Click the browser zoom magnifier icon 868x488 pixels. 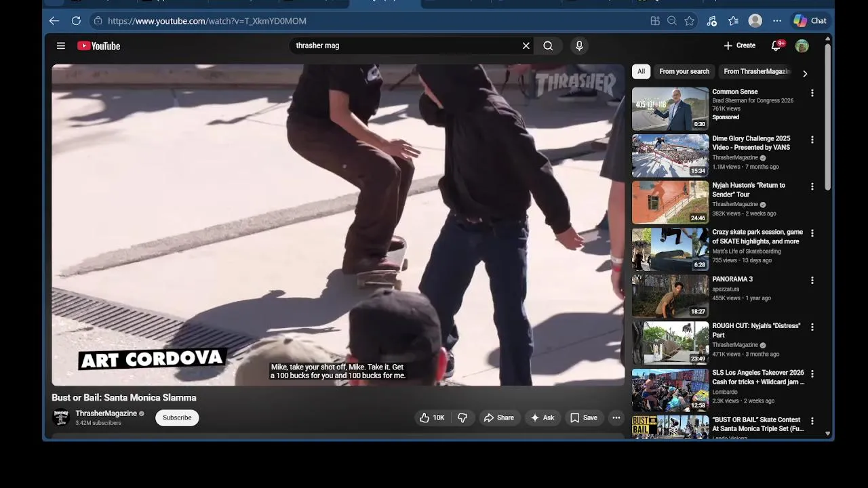(672, 21)
